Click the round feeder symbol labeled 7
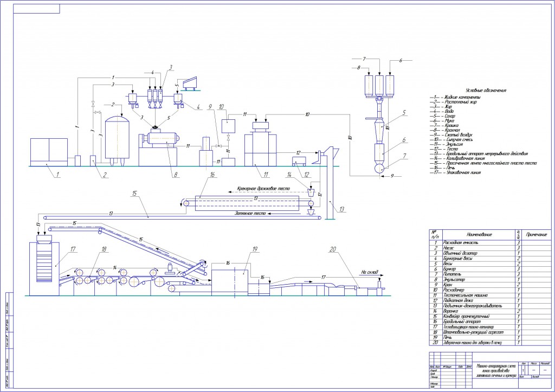This screenshot has width=555, height=392. (x=381, y=168)
